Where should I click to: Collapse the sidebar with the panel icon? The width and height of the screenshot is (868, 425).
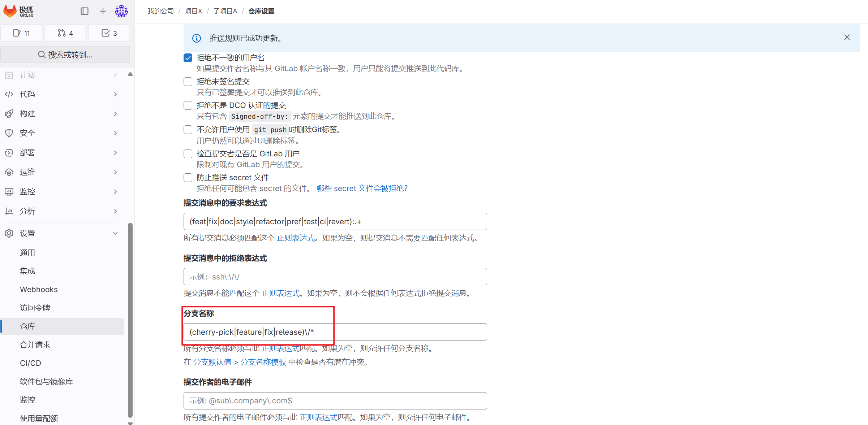pos(84,11)
